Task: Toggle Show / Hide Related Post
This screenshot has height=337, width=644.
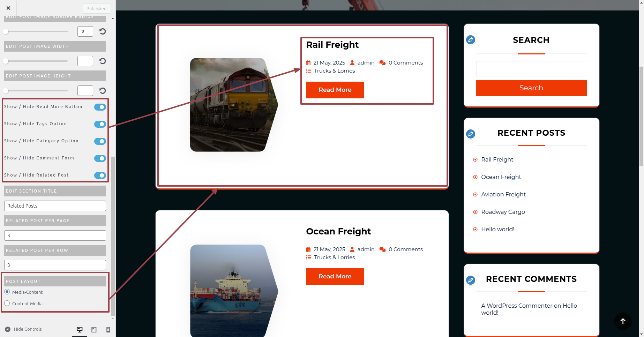Action: pyautogui.click(x=100, y=175)
